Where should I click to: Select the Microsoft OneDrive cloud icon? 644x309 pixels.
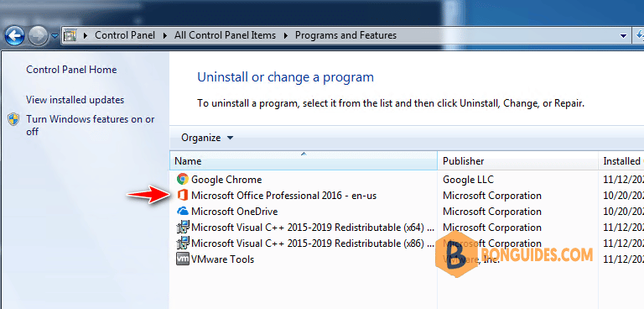click(182, 212)
